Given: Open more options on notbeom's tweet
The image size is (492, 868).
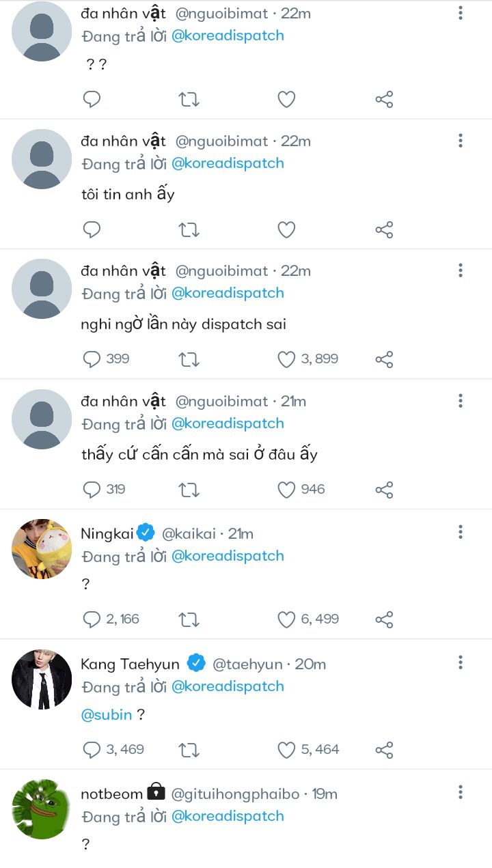Looking at the screenshot, I should pos(461,792).
